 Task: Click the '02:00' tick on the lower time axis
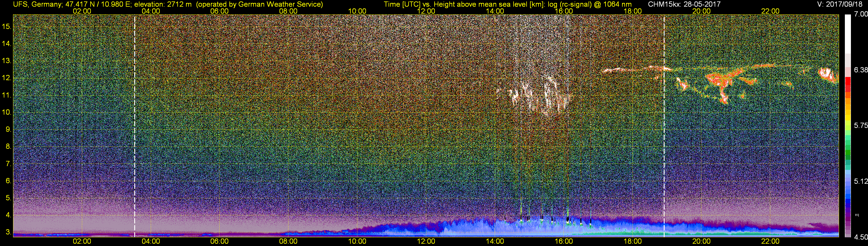[x=82, y=241]
